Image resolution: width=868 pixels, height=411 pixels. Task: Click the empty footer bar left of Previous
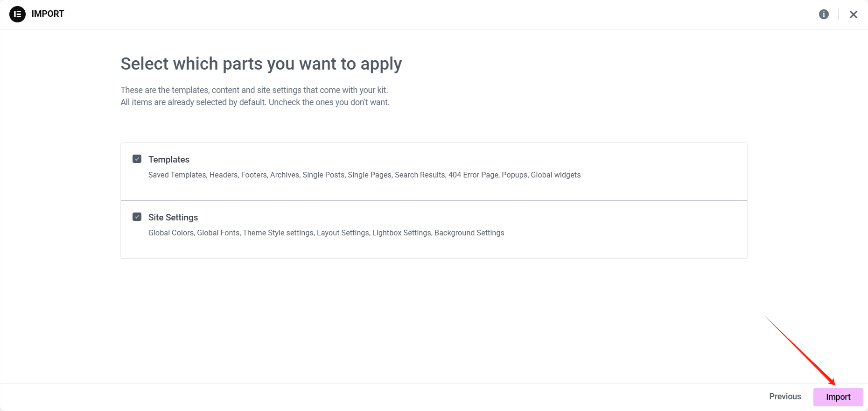(373, 397)
